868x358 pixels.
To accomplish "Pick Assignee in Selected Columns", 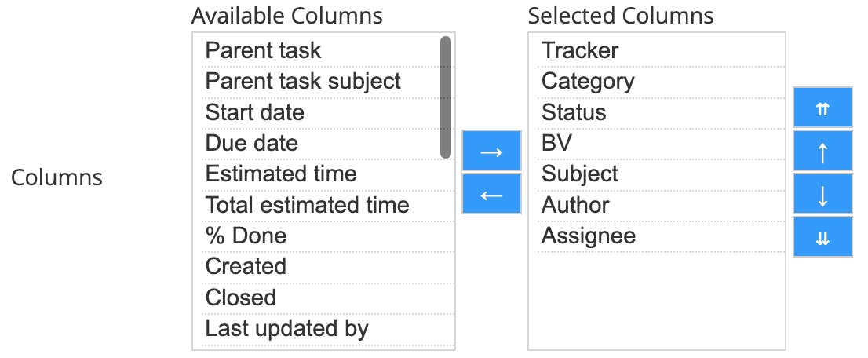I will (x=589, y=236).
